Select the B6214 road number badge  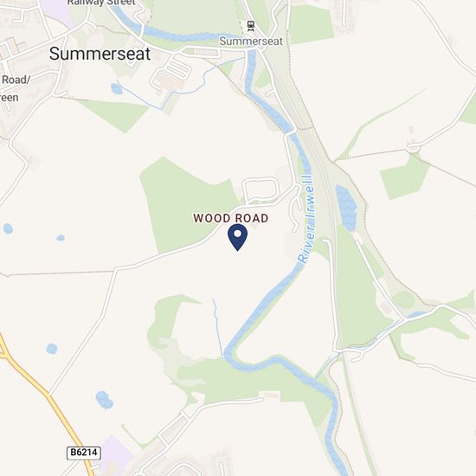pos(84,453)
